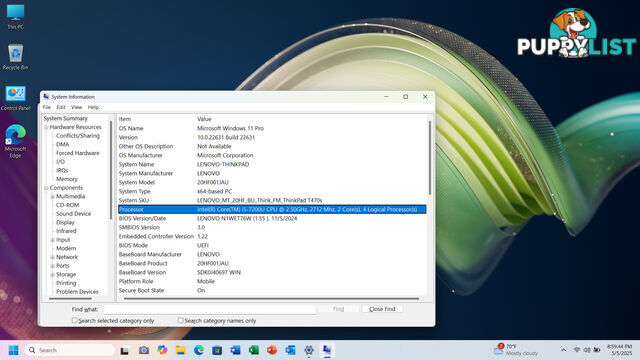The height and width of the screenshot is (360, 640).
Task: Expand the Input tree node
Action: click(52, 240)
